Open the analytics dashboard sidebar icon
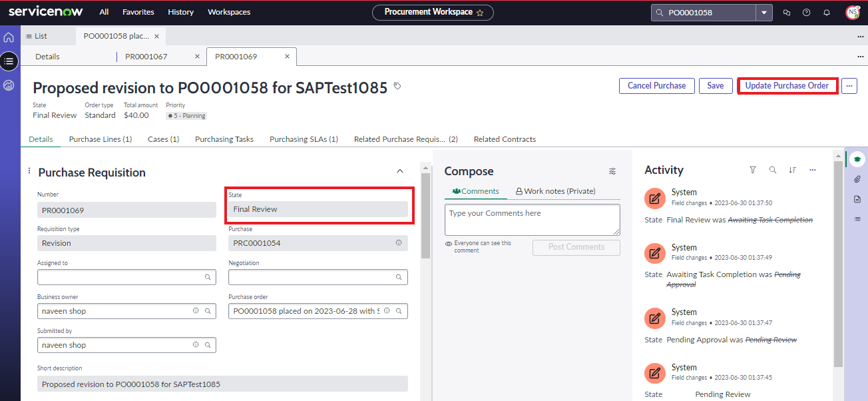The image size is (868, 401). (9, 85)
